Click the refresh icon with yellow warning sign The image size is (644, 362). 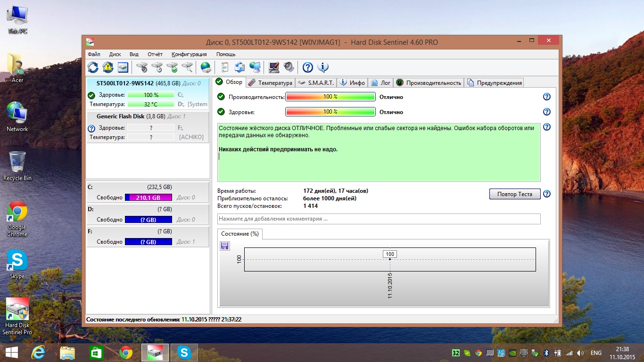click(108, 67)
